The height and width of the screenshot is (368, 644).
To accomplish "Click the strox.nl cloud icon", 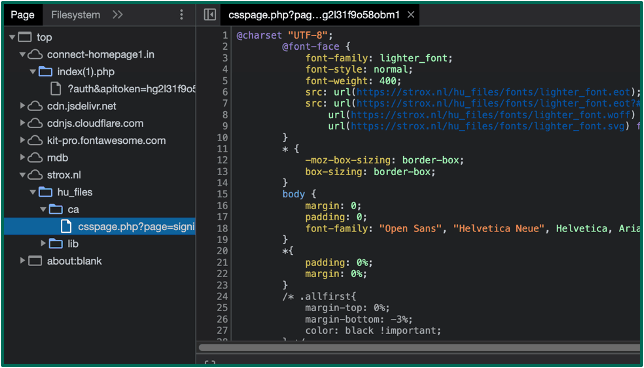I will coord(36,175).
